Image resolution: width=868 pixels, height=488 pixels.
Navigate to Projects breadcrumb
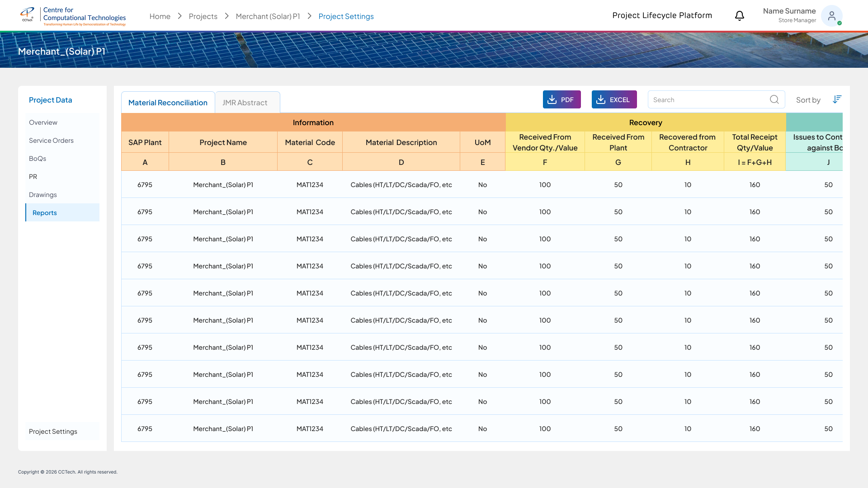point(203,16)
